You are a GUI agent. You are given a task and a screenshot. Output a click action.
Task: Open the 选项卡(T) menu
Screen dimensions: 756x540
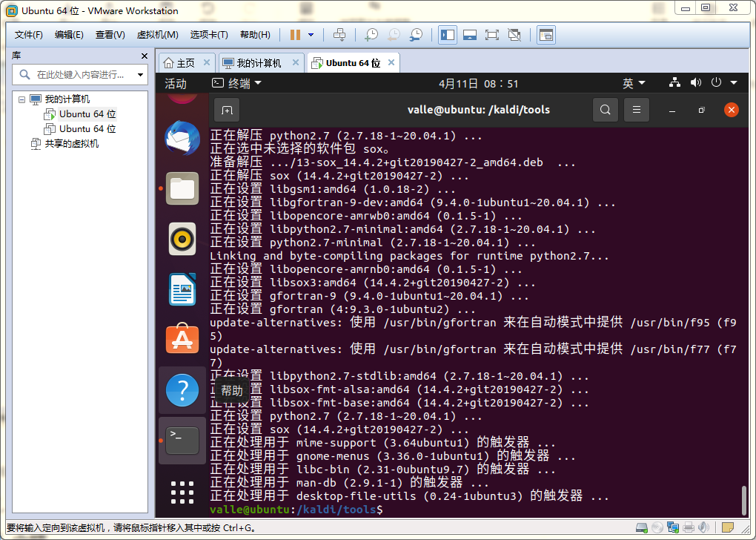point(209,35)
